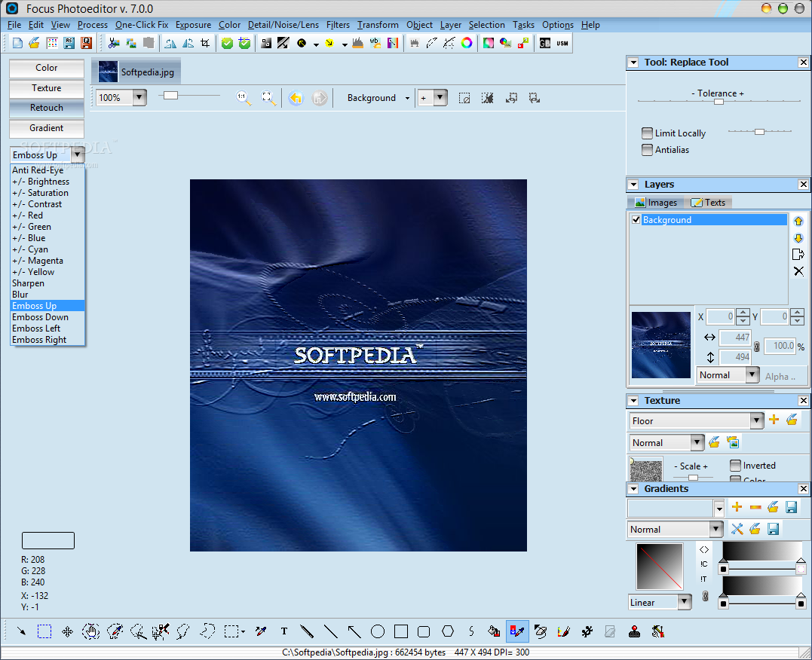Image resolution: width=812 pixels, height=660 pixels.
Task: Select the highlighted Replace tool icon
Action: click(516, 631)
